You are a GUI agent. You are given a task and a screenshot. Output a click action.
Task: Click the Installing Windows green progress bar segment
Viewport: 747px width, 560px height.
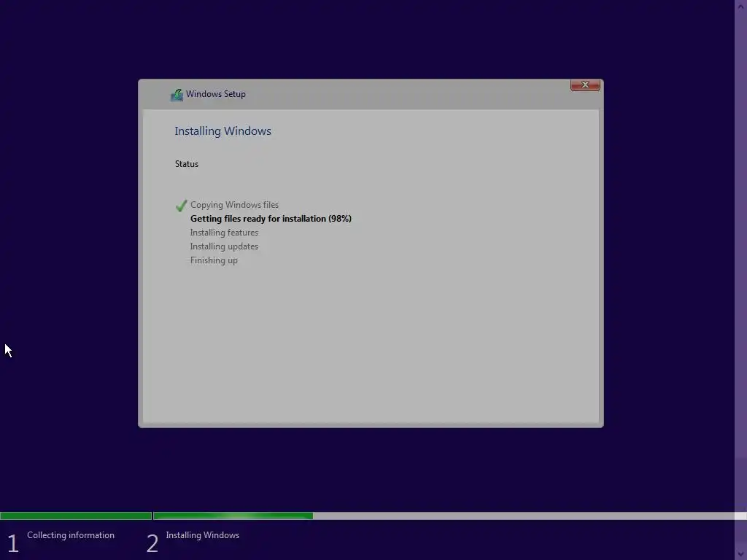coord(233,516)
